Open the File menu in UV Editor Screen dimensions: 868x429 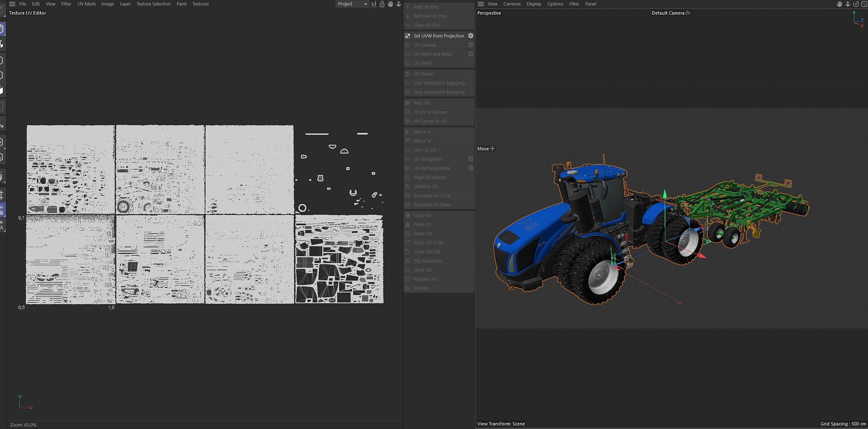(23, 4)
